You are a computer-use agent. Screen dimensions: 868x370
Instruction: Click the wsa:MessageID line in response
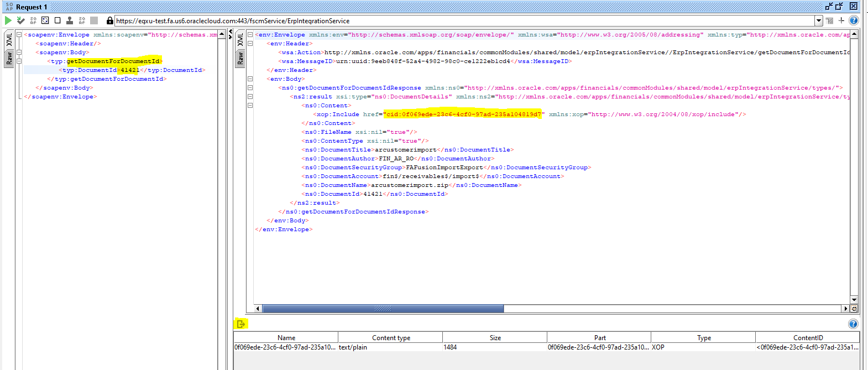tap(425, 61)
